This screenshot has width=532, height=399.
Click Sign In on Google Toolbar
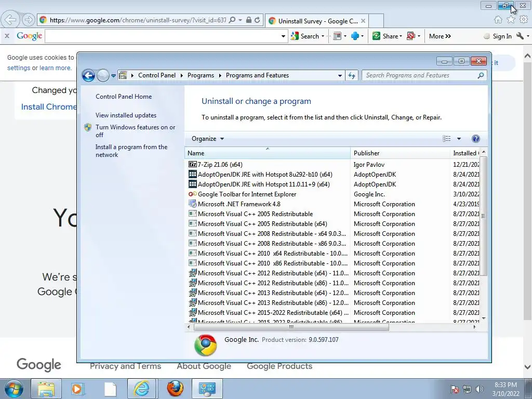click(x=502, y=36)
